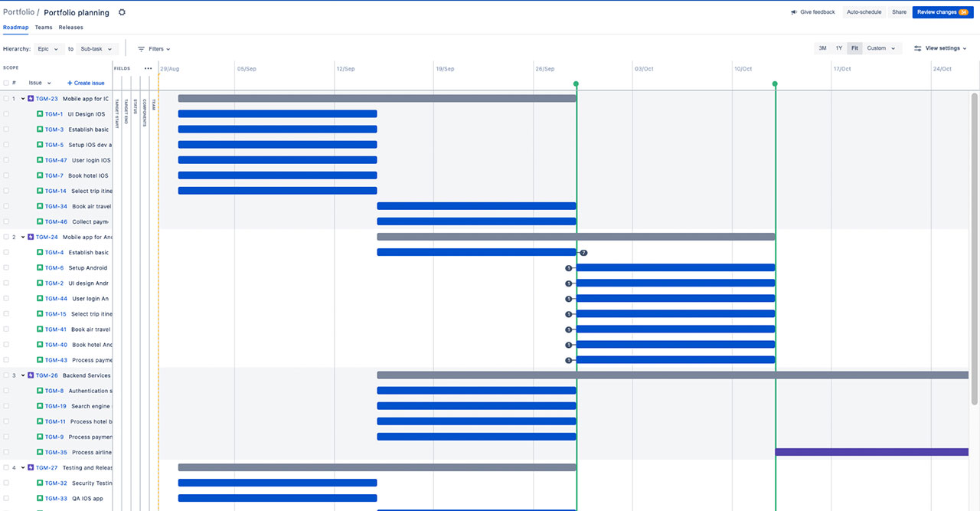Check the TGM-23 row checkbox
Image resolution: width=980 pixels, height=511 pixels.
tap(6, 99)
